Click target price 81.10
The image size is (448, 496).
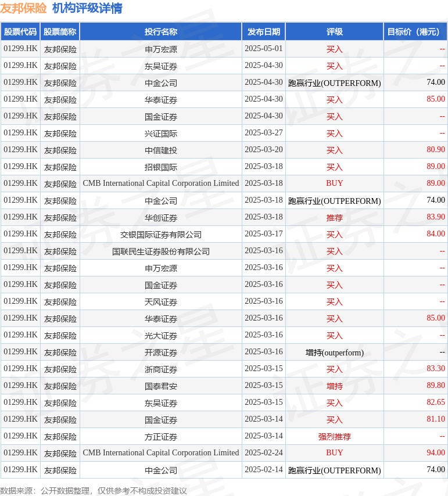(436, 419)
